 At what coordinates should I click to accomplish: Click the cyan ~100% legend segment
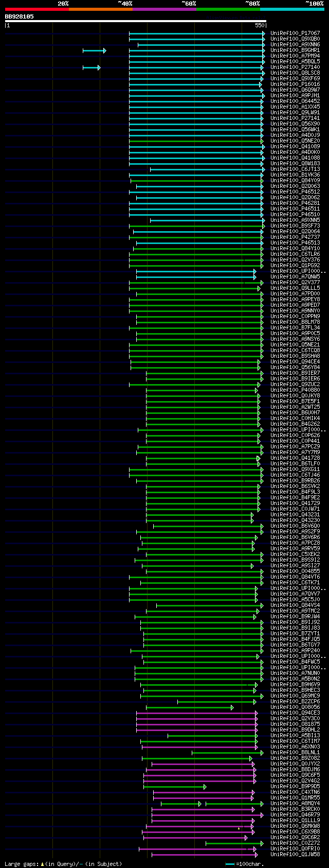tap(292, 9)
